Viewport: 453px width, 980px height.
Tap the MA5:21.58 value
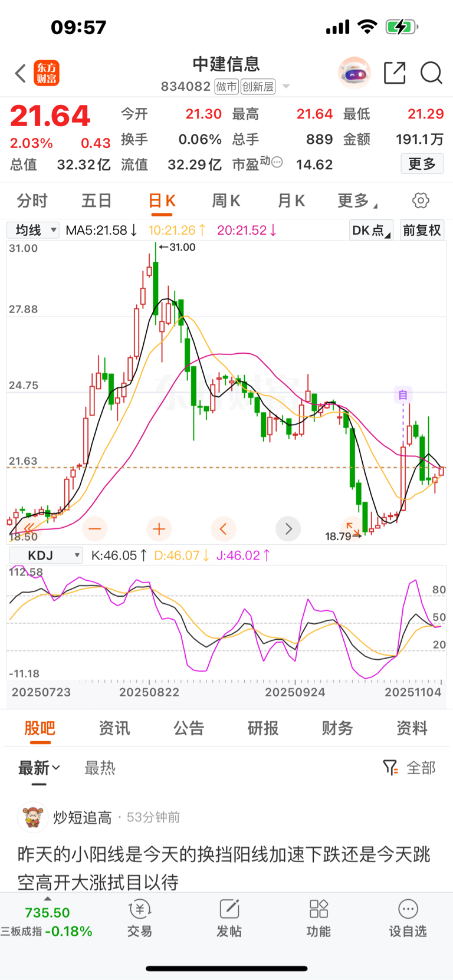102,230
